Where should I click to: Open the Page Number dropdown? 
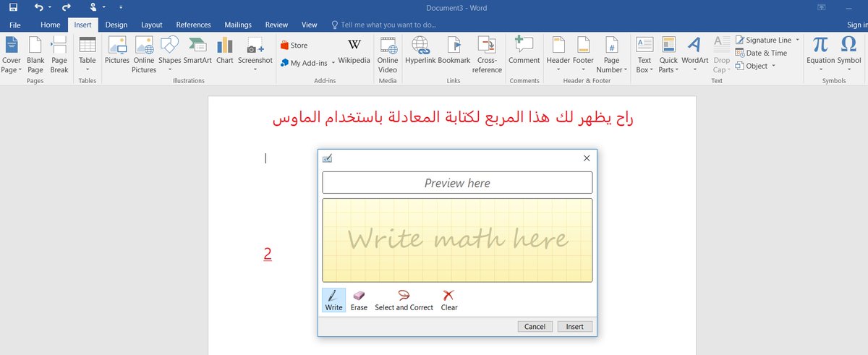[x=612, y=54]
